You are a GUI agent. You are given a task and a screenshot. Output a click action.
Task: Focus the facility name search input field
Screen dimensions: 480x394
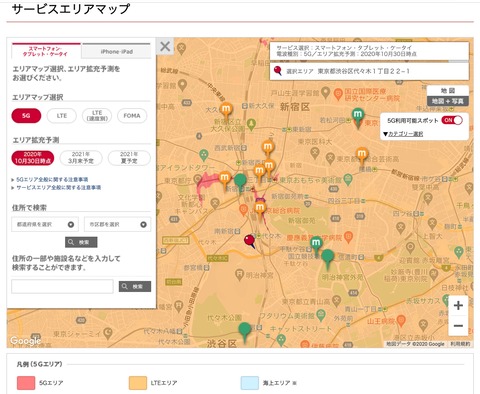click(62, 286)
